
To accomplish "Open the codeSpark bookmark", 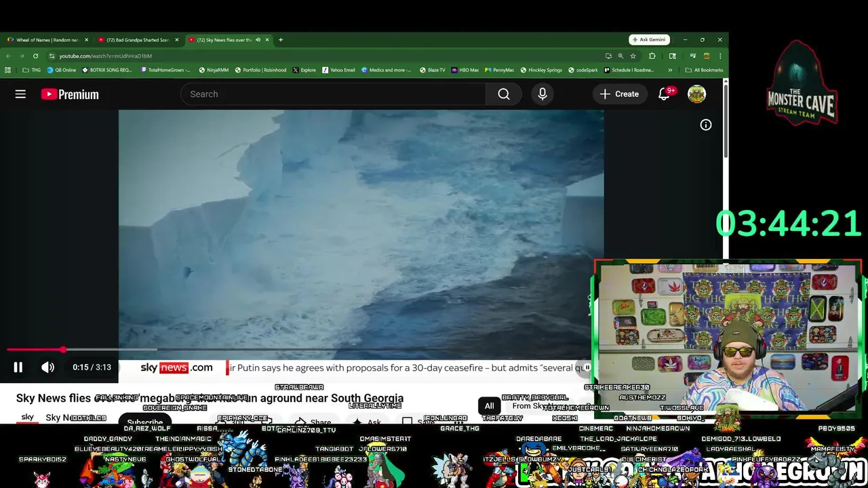I will (583, 70).
